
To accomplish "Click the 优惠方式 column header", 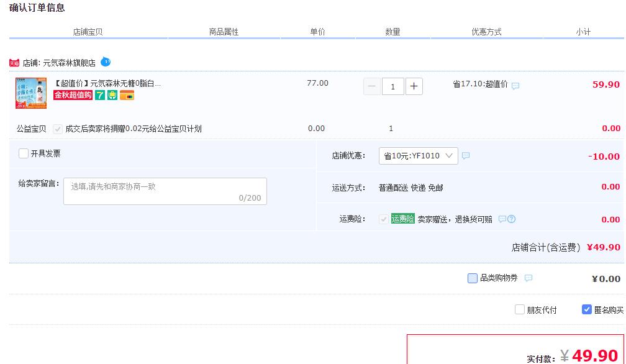I will (486, 32).
